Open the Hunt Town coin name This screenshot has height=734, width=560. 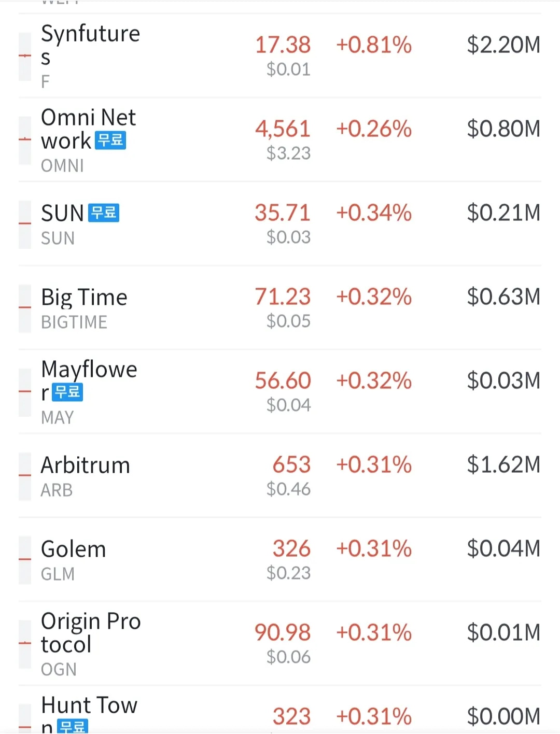(89, 706)
